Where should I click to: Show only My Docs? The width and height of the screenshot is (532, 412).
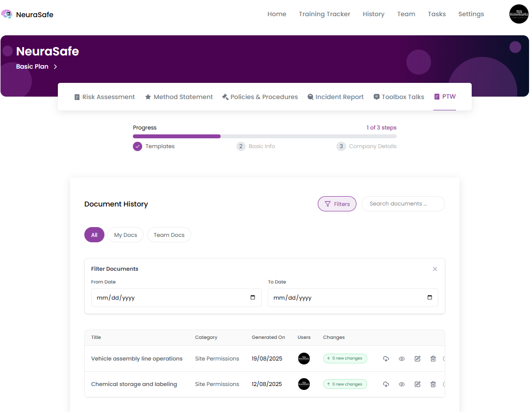click(126, 235)
